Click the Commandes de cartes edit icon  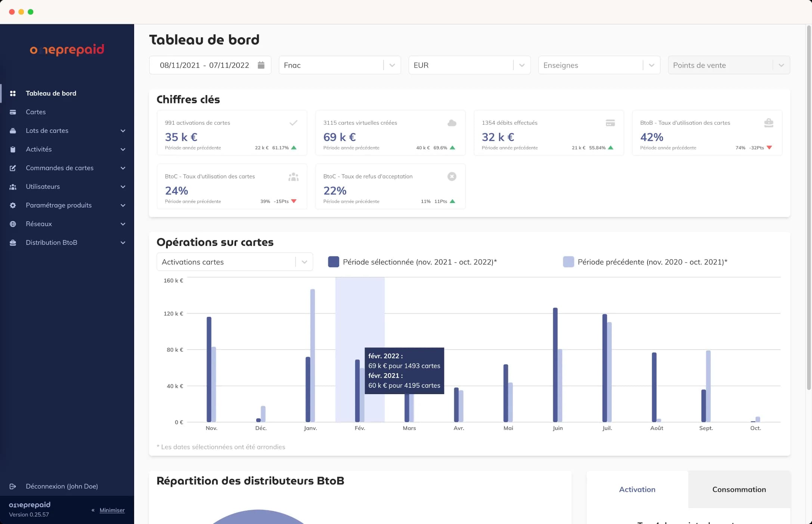click(x=13, y=168)
